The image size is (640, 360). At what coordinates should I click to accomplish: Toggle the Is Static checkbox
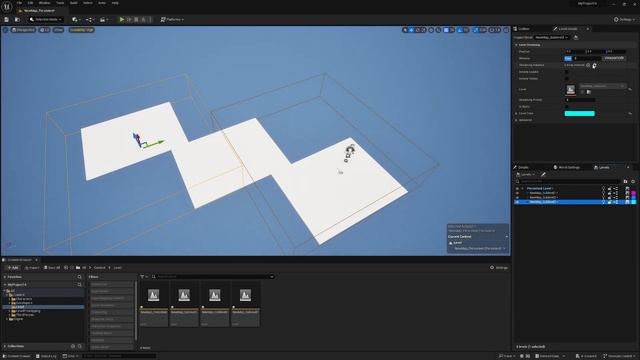pyautogui.click(x=567, y=107)
